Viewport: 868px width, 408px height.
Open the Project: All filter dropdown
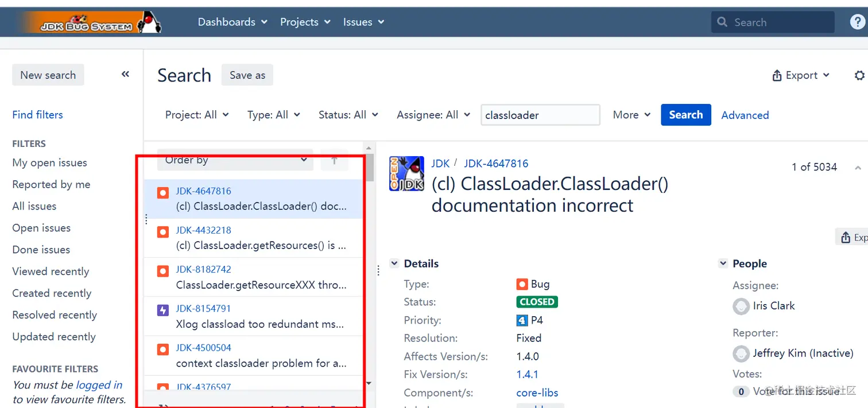click(197, 115)
